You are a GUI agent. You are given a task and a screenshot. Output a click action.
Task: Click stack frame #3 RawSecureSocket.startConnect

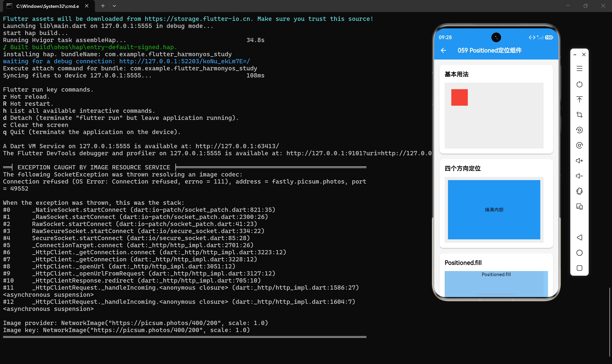coord(134,231)
